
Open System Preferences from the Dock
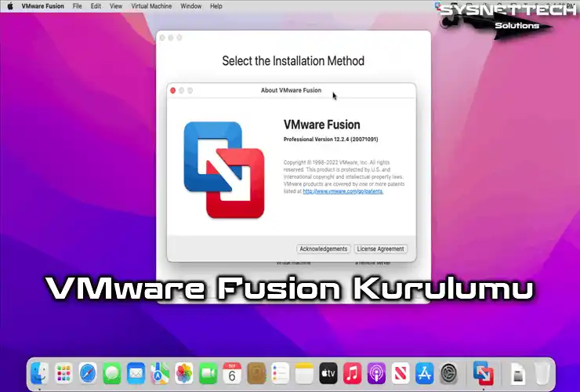point(448,372)
